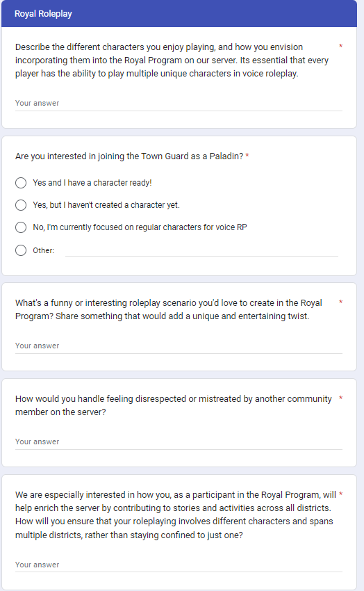The width and height of the screenshot is (364, 591).
Task: Click answer field for multiple districts question
Action: pos(179,565)
